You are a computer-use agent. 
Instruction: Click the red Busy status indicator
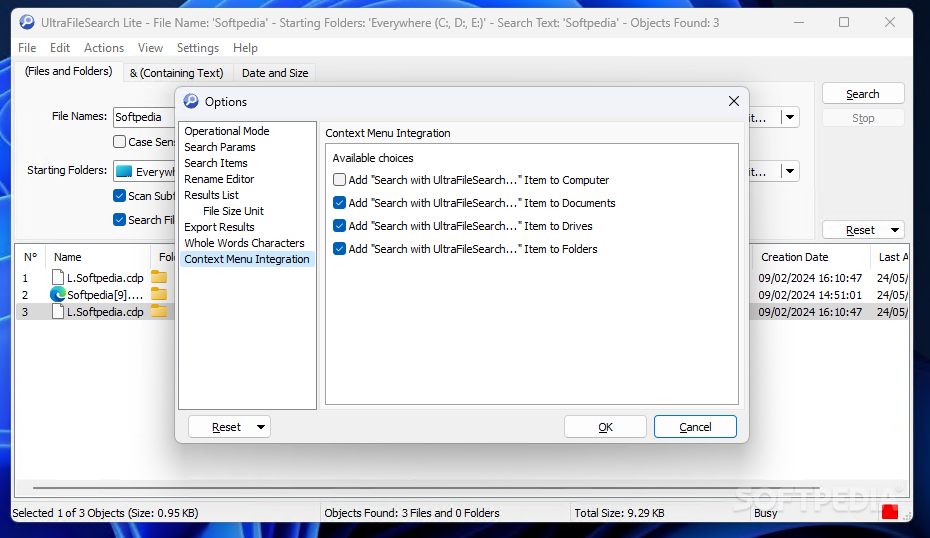click(890, 512)
